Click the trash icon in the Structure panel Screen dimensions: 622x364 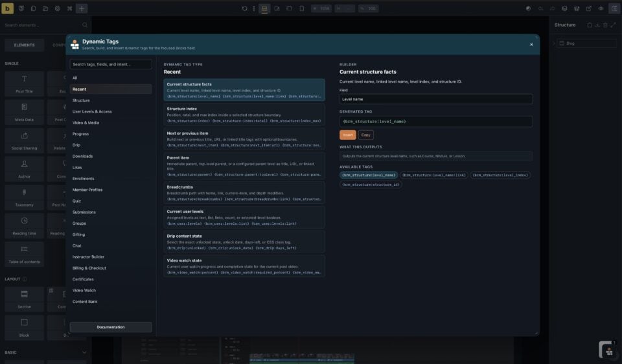coord(605,25)
